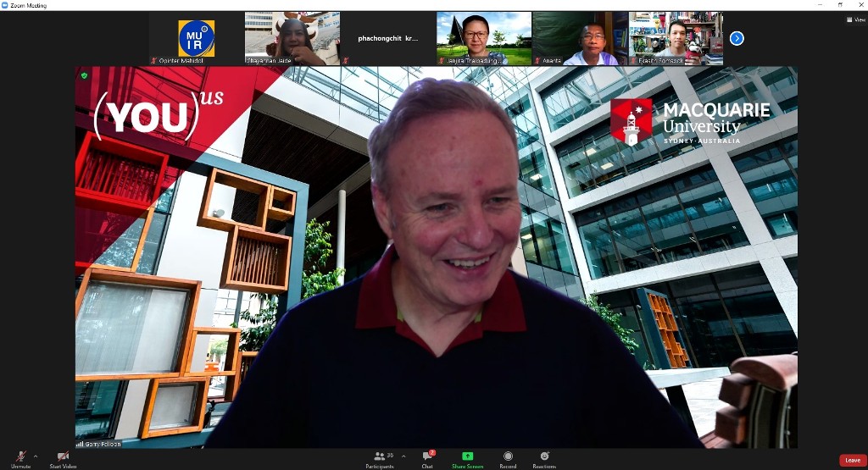Click the green encryption shield icon

[83, 75]
